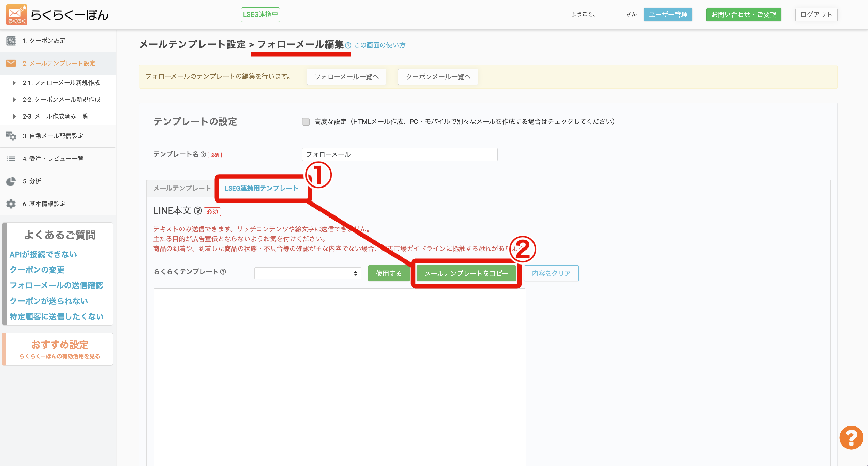Go to クーポンメール一覧へ
868x466 pixels.
coord(438,77)
